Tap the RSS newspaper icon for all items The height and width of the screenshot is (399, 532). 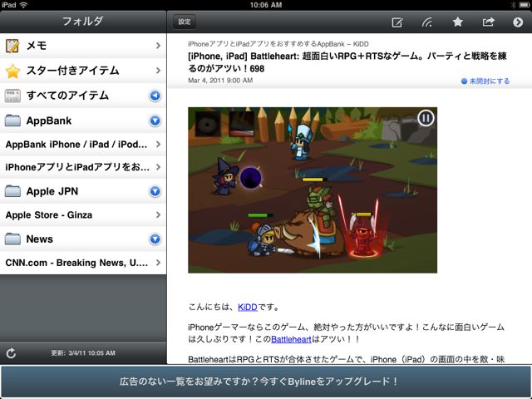click(x=12, y=96)
